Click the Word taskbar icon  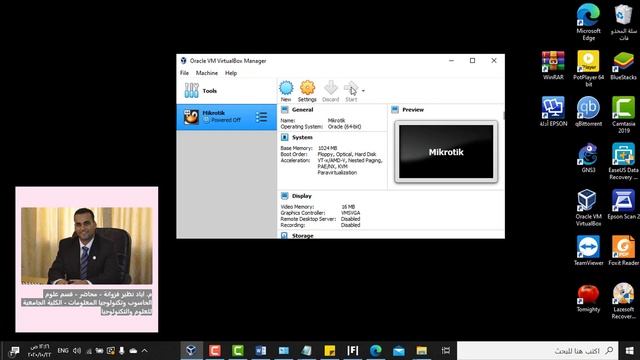click(260, 350)
